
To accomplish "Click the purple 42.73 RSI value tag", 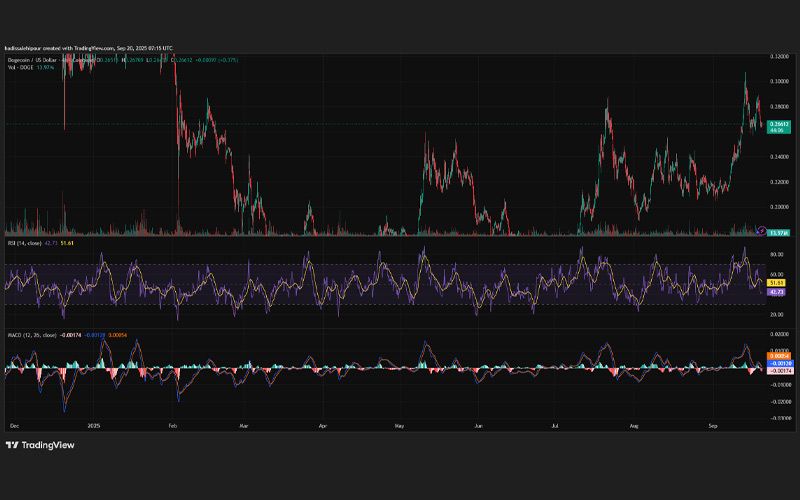I will point(777,292).
